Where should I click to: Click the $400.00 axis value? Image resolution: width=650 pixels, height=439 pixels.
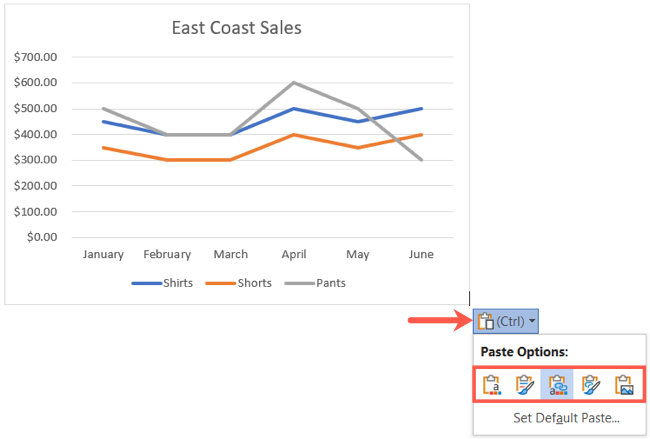(x=35, y=134)
